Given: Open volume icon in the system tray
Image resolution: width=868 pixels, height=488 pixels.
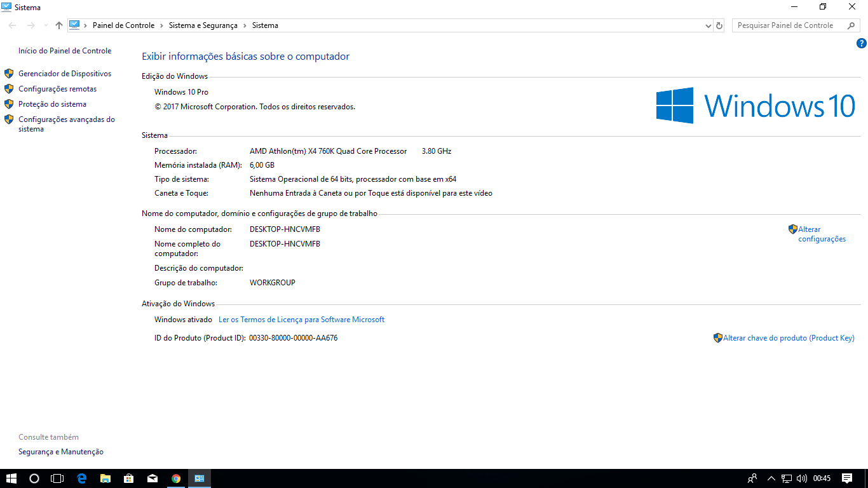Looking at the screenshot, I should 802,478.
